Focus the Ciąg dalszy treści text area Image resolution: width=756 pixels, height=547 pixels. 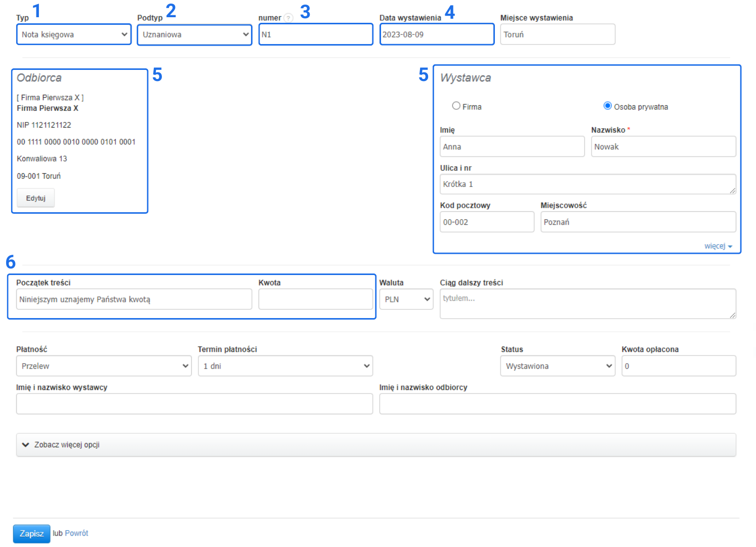tap(587, 303)
